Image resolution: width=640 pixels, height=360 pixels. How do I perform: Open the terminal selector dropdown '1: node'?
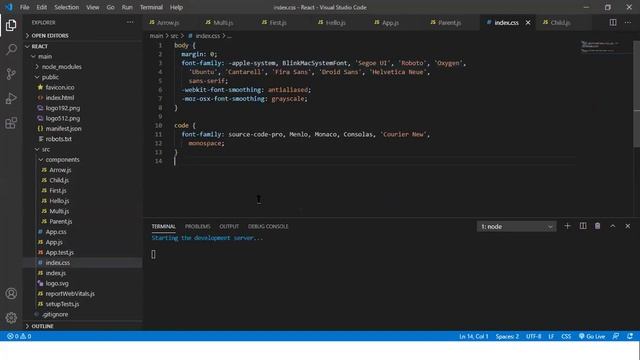(x=516, y=227)
